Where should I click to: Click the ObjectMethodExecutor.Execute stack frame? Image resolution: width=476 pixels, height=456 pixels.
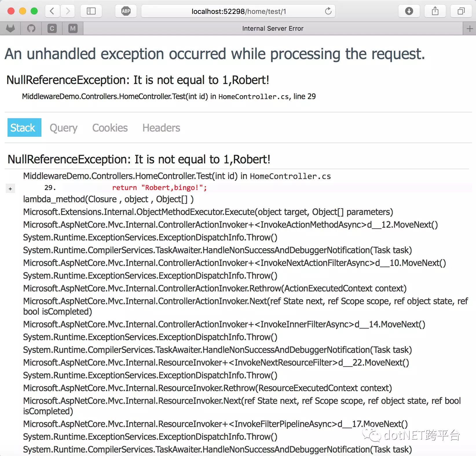tap(208, 212)
